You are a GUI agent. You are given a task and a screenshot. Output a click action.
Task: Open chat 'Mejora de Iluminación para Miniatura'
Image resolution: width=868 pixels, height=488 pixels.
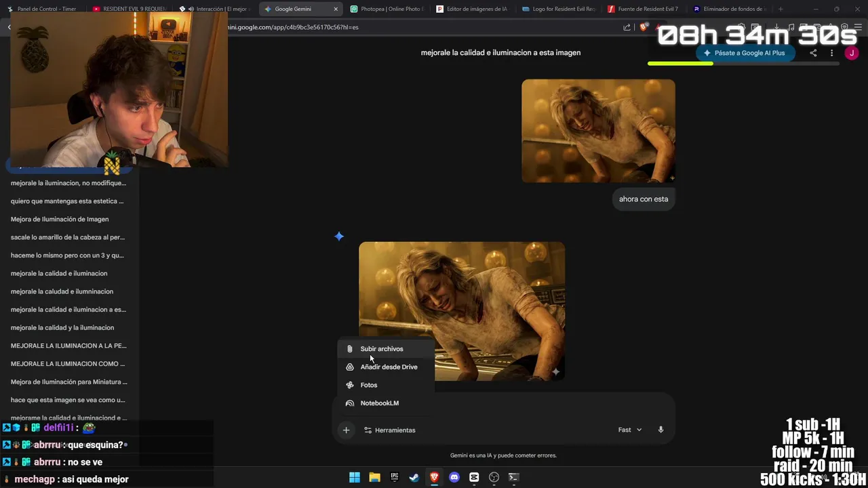[x=68, y=382]
